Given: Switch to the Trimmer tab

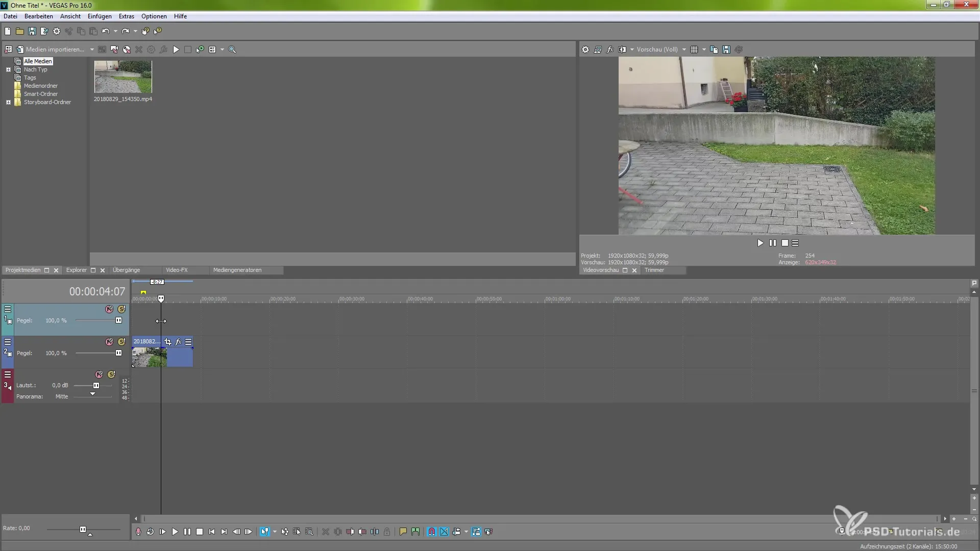Looking at the screenshot, I should click(x=654, y=270).
